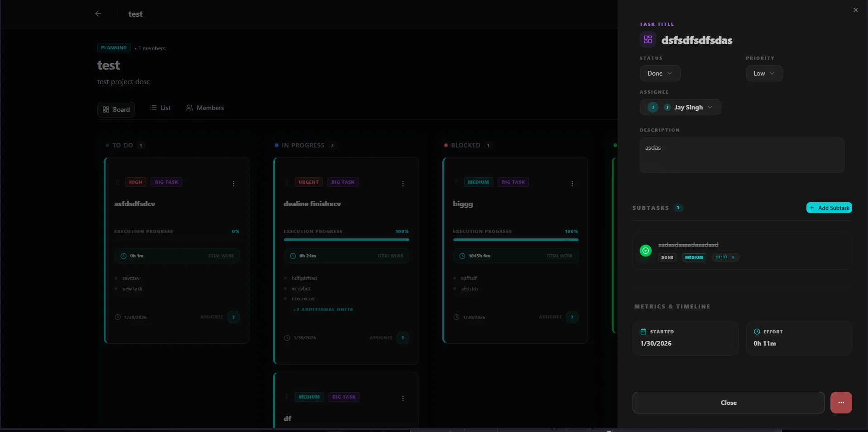Click the assignee avatar on biggg card
The width and height of the screenshot is (868, 432).
click(x=572, y=317)
